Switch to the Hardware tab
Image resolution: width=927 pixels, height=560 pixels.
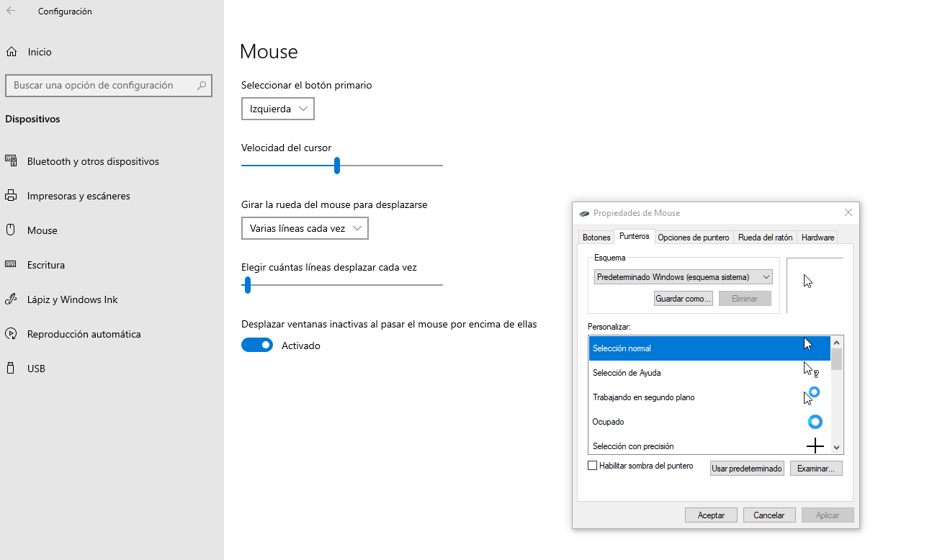tap(818, 238)
